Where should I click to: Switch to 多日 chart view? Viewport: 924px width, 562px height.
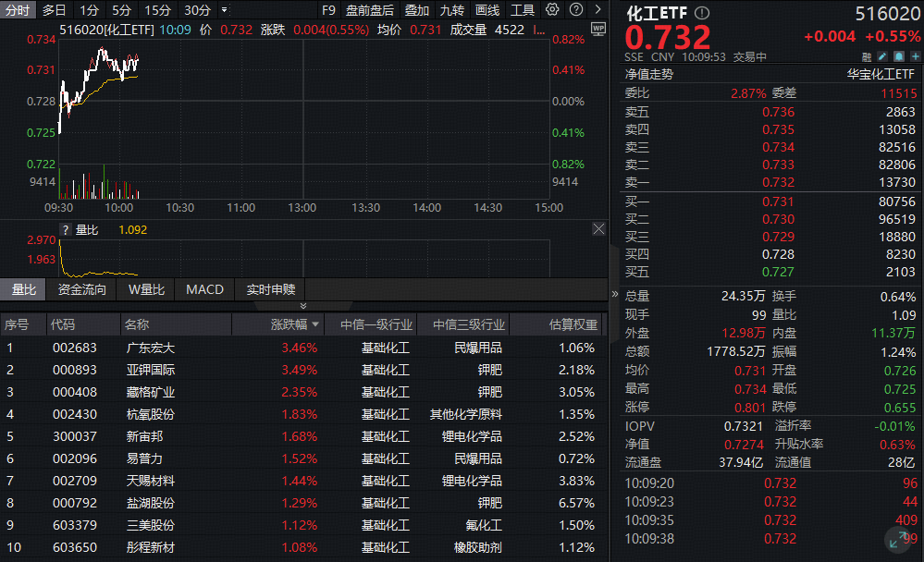pyautogui.click(x=55, y=10)
